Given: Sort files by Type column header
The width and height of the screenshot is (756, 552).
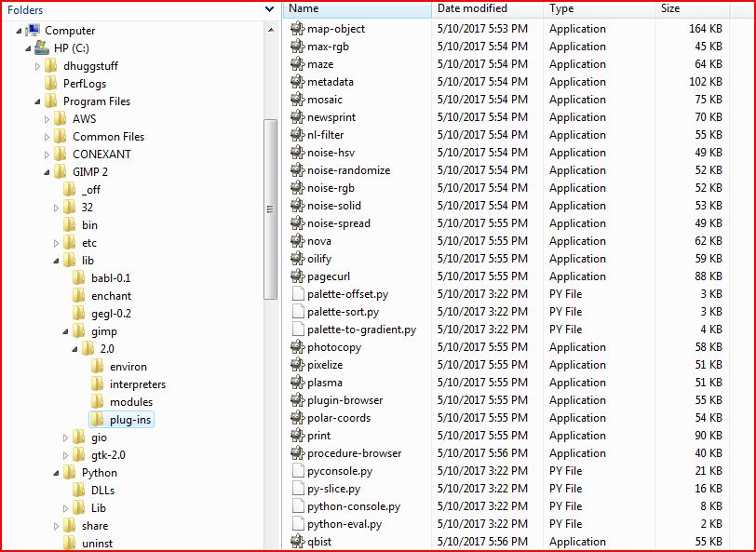Looking at the screenshot, I should (600, 8).
